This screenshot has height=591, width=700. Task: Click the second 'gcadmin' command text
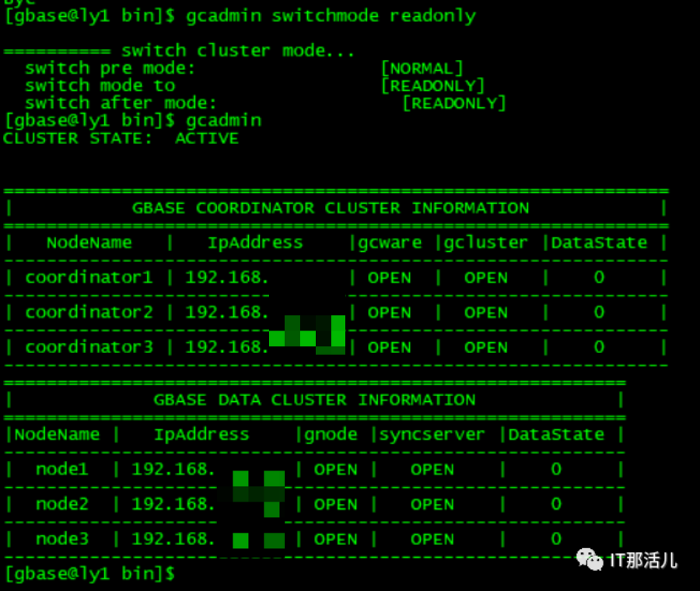pos(224,121)
